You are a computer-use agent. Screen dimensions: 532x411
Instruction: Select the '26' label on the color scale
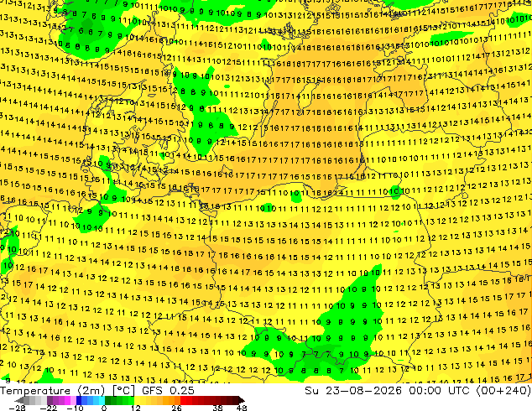point(176,408)
